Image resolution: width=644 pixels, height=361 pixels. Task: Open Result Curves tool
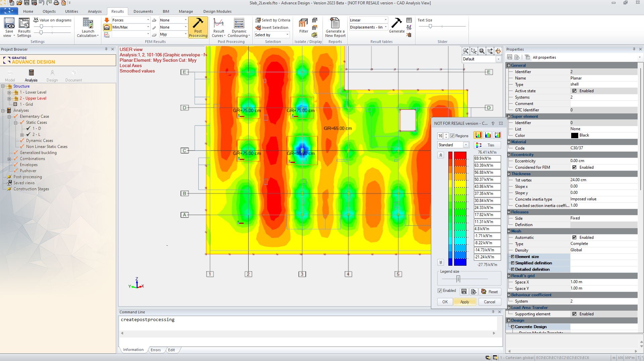pos(218,27)
